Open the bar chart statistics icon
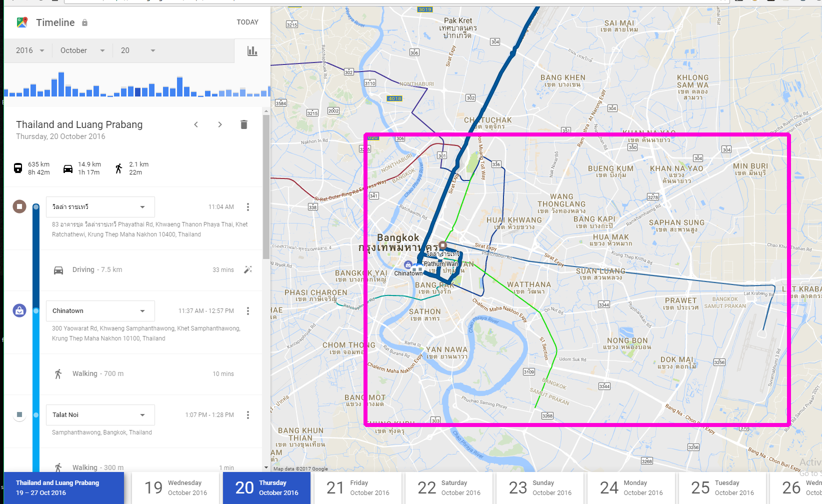Viewport: 822px width, 504px height. [252, 50]
